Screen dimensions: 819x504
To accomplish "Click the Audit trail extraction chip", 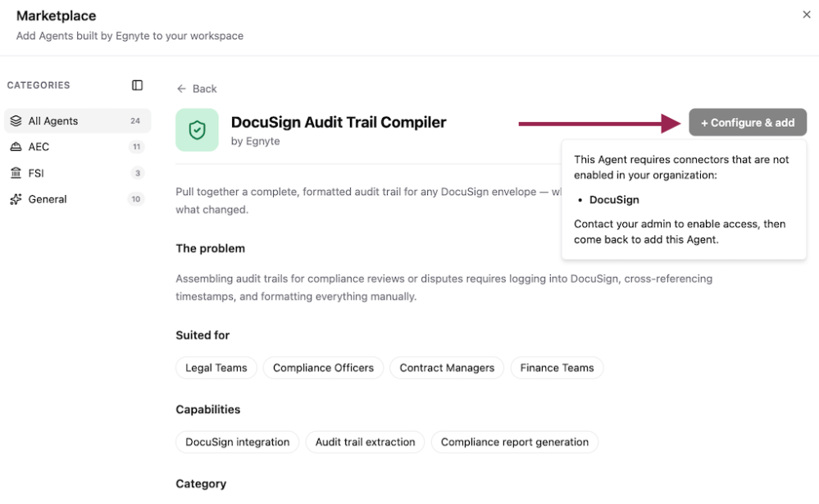I will pyautogui.click(x=365, y=442).
